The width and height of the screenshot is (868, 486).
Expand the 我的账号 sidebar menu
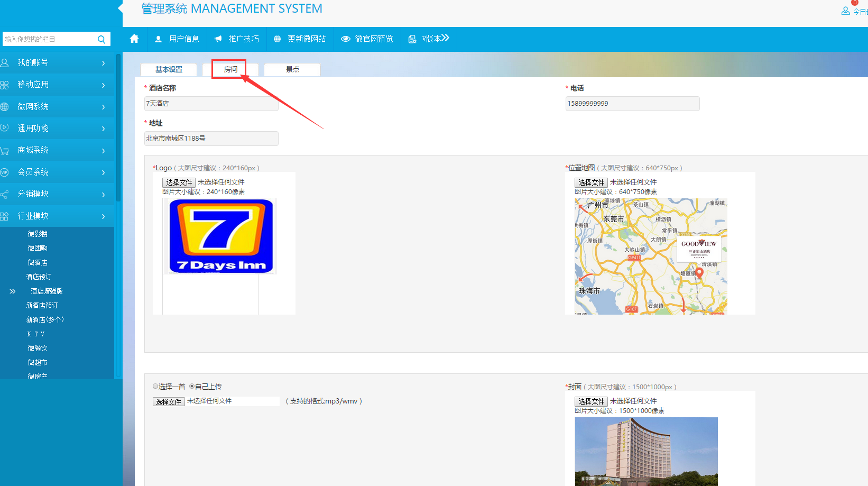57,63
